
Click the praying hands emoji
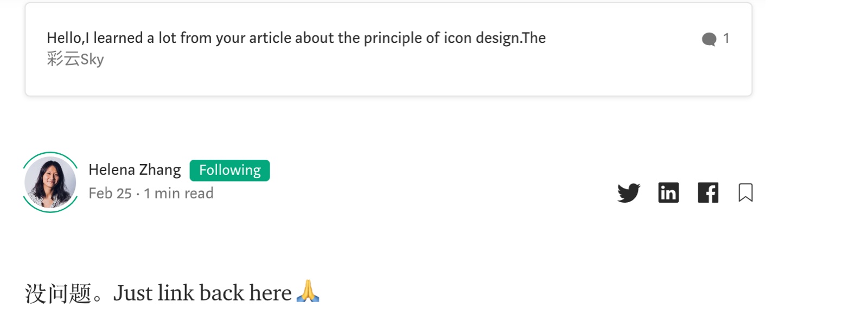click(308, 292)
